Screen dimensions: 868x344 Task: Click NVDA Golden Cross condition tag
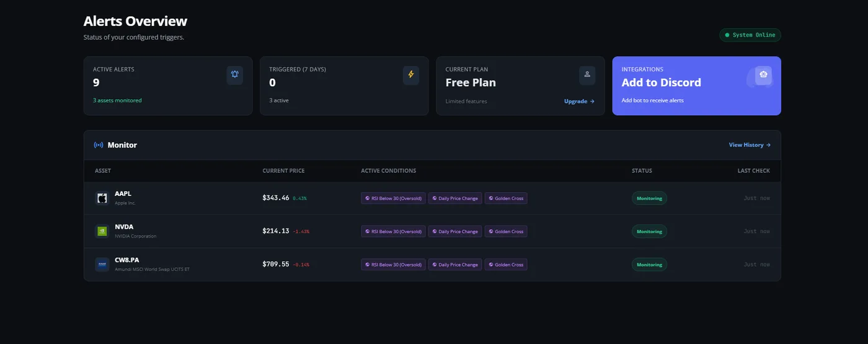(506, 231)
